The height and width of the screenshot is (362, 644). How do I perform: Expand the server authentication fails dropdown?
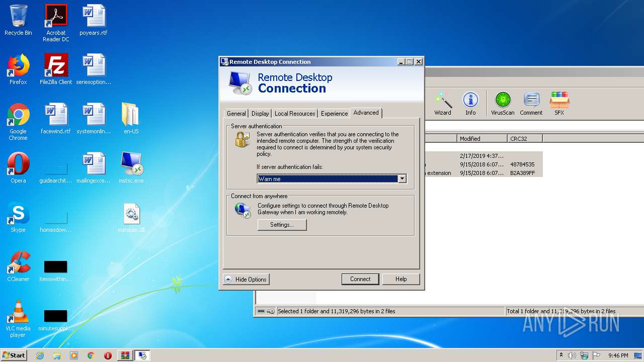(x=402, y=178)
